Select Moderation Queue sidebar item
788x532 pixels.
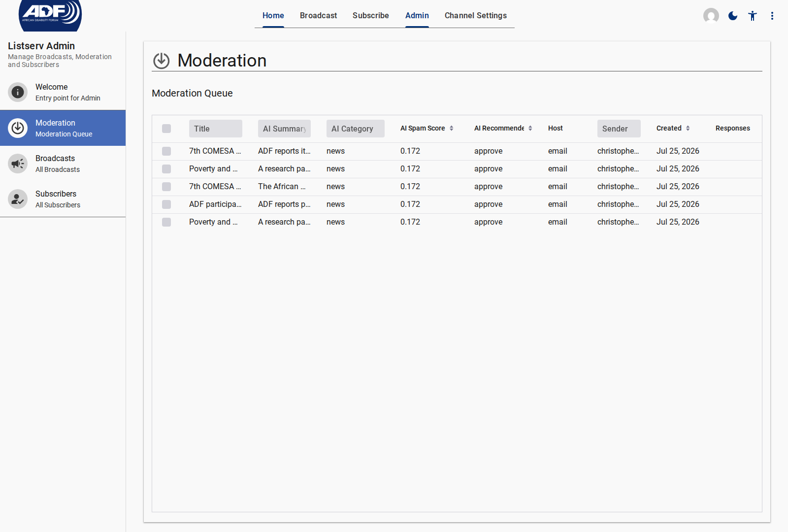[63, 128]
